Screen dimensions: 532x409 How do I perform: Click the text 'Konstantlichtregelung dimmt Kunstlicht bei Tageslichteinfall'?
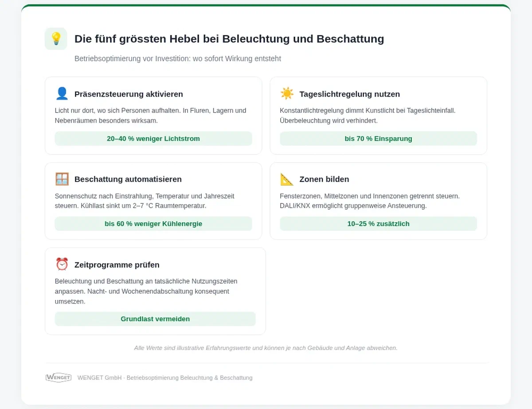coord(368,110)
